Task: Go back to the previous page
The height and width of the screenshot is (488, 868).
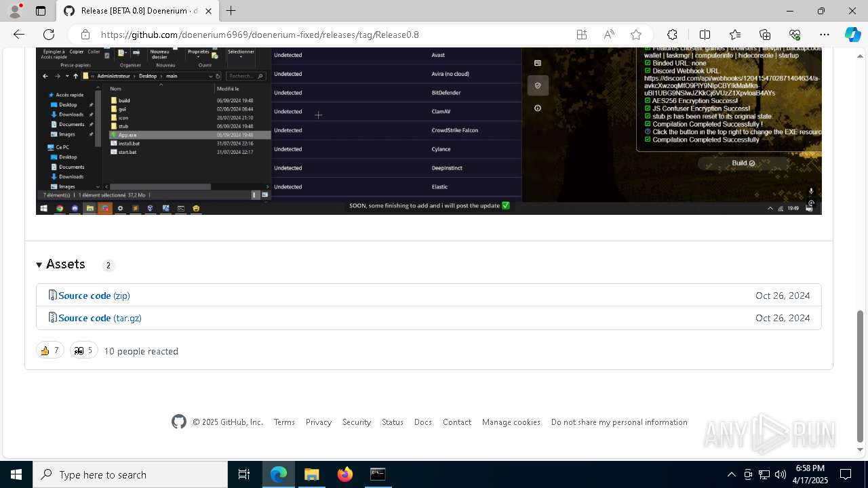Action: [19, 35]
